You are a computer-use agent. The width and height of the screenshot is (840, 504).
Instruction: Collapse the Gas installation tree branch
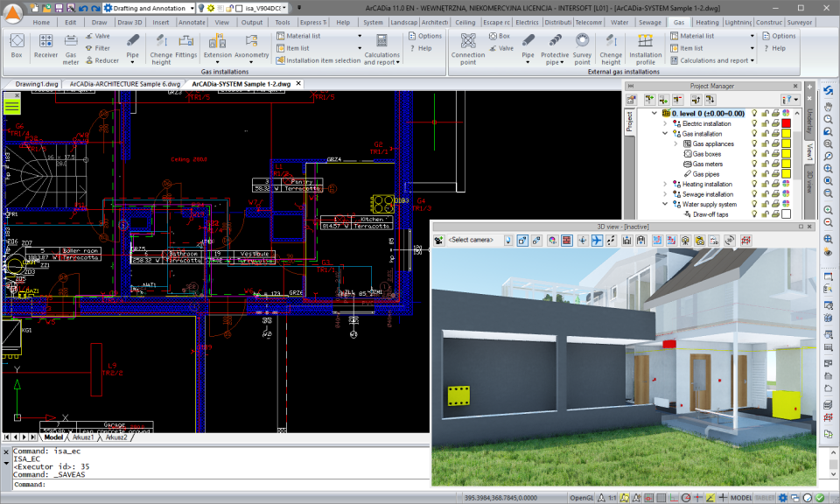[x=664, y=134]
